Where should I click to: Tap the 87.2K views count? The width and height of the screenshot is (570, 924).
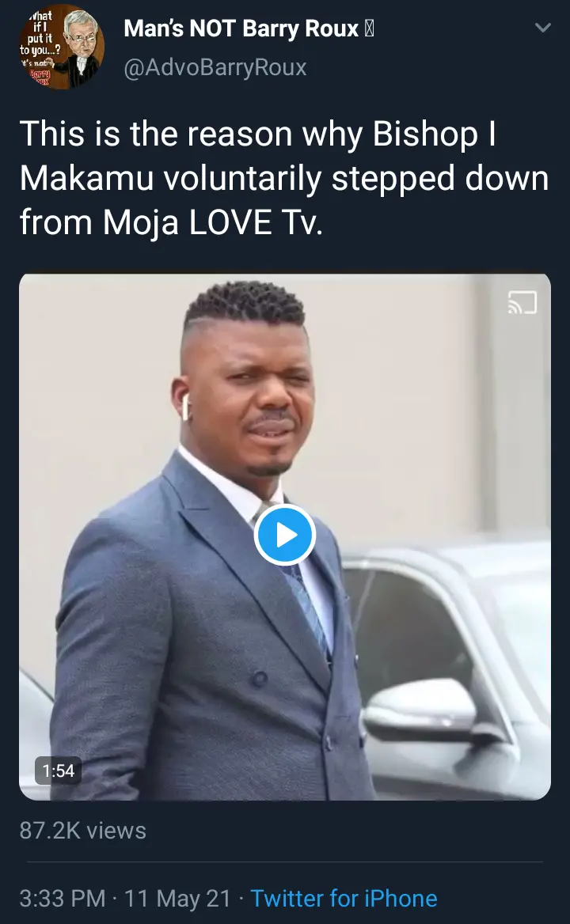[83, 831]
